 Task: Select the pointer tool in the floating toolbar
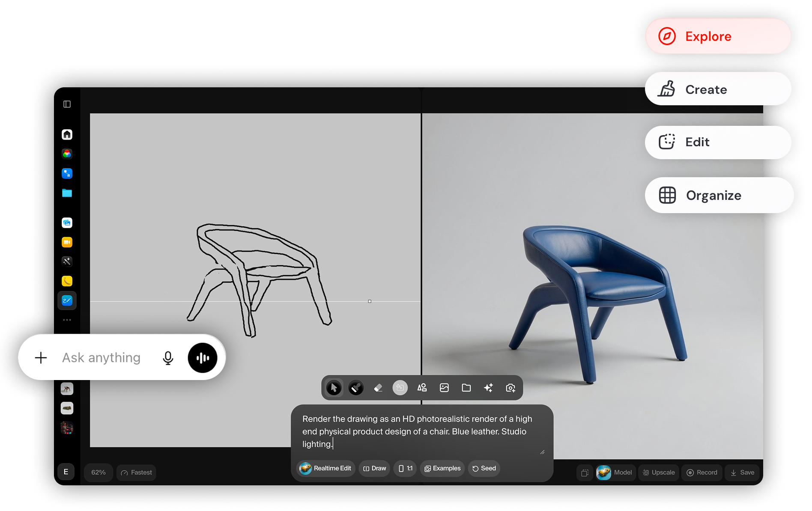(334, 388)
